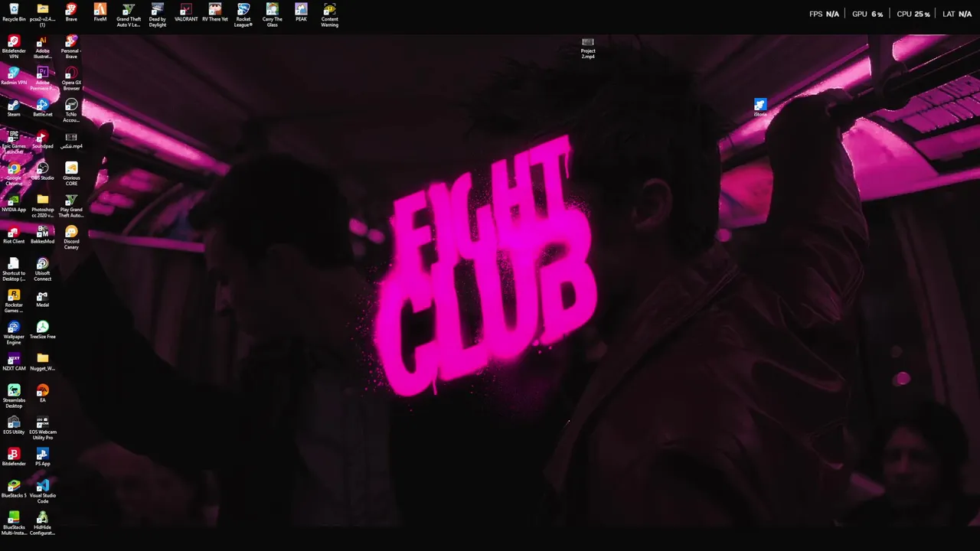Click the Visual Studio Code icon

[42, 491]
